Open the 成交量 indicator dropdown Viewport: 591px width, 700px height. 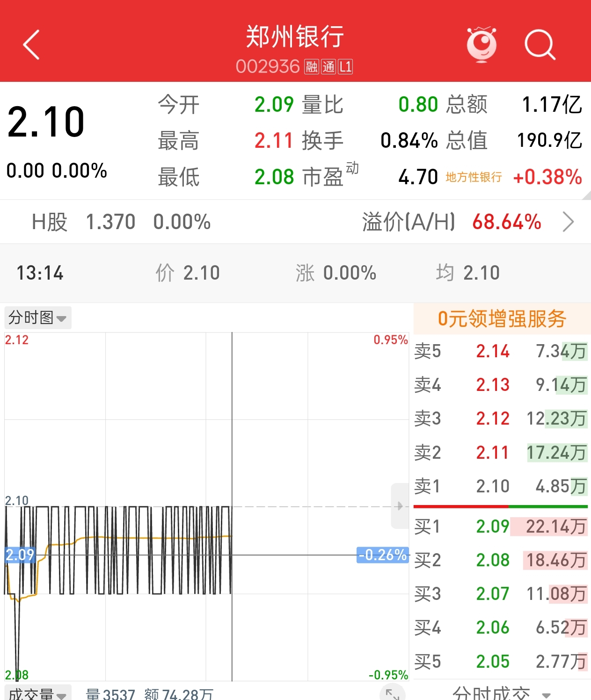(37, 694)
